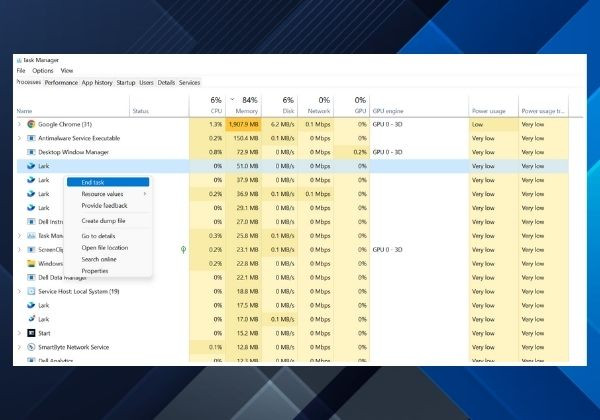Image resolution: width=600 pixels, height=420 pixels.
Task: Expand the ScreenClip process group
Action: pos(19,249)
